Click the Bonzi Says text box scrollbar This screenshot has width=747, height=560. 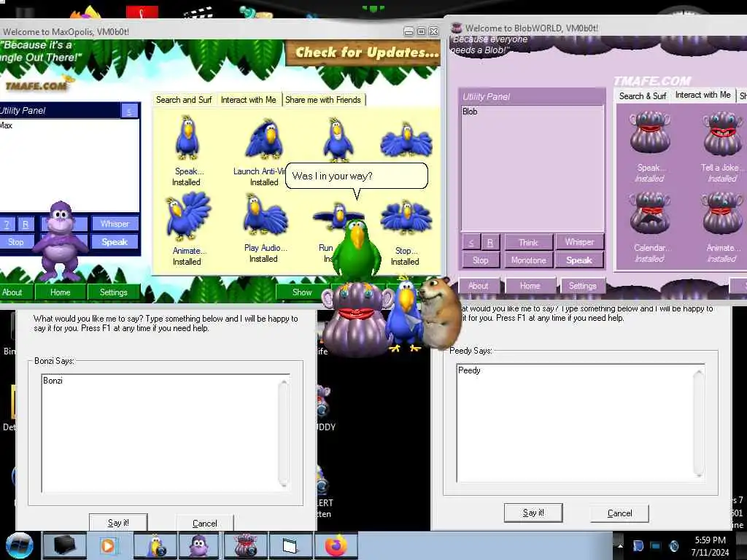(284, 433)
